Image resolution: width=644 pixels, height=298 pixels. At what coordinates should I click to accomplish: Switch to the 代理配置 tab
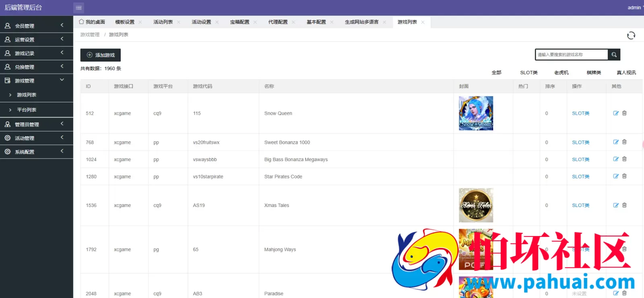point(278,22)
